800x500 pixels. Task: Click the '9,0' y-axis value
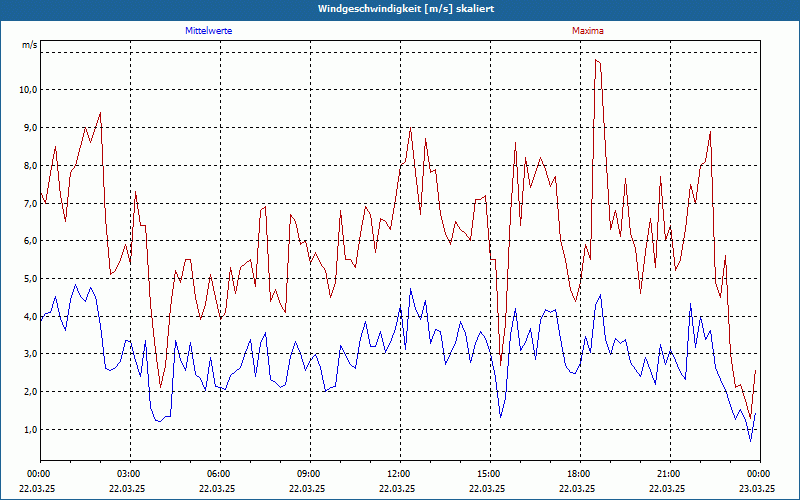click(30, 128)
